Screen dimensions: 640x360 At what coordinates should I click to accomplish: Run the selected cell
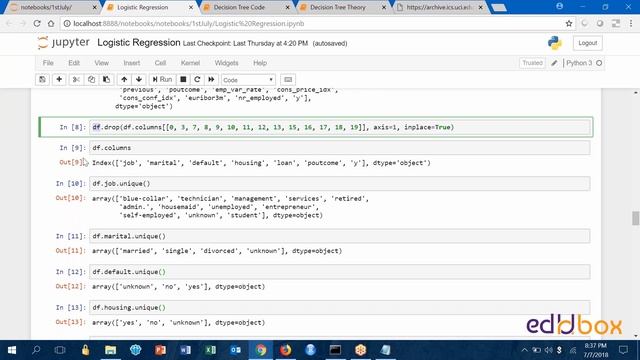[x=162, y=80]
